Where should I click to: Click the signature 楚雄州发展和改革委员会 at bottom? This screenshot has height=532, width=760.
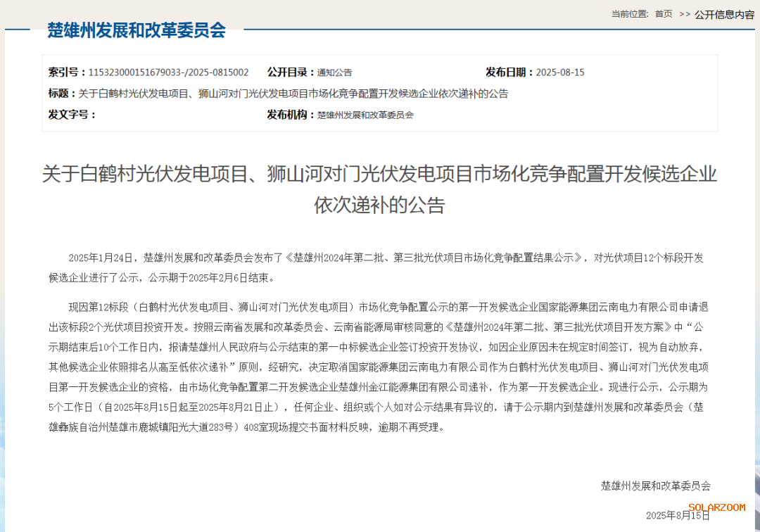pyautogui.click(x=655, y=486)
